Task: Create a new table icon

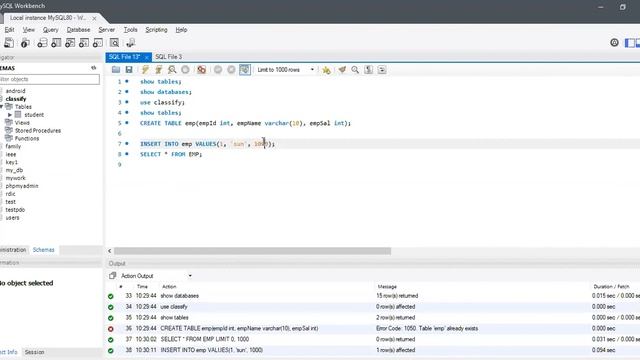Action: (x=56, y=43)
